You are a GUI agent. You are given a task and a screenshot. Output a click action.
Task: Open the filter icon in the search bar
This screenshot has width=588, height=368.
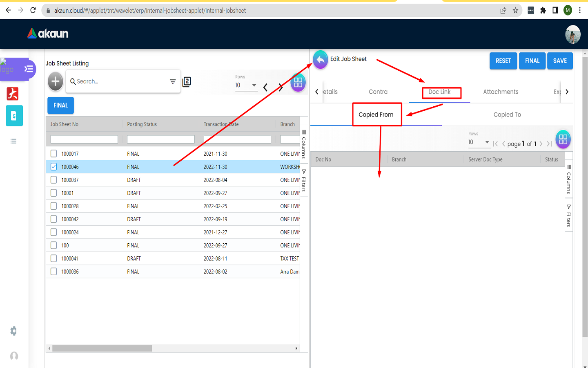pos(173,82)
